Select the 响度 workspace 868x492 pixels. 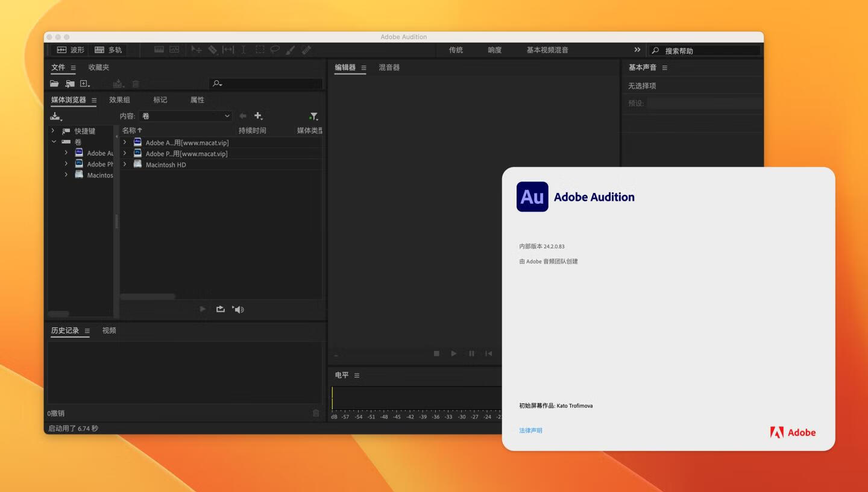point(495,50)
